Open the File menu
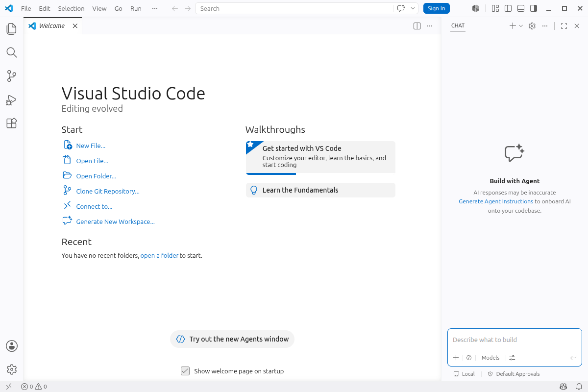This screenshot has width=588, height=392. tap(26, 8)
